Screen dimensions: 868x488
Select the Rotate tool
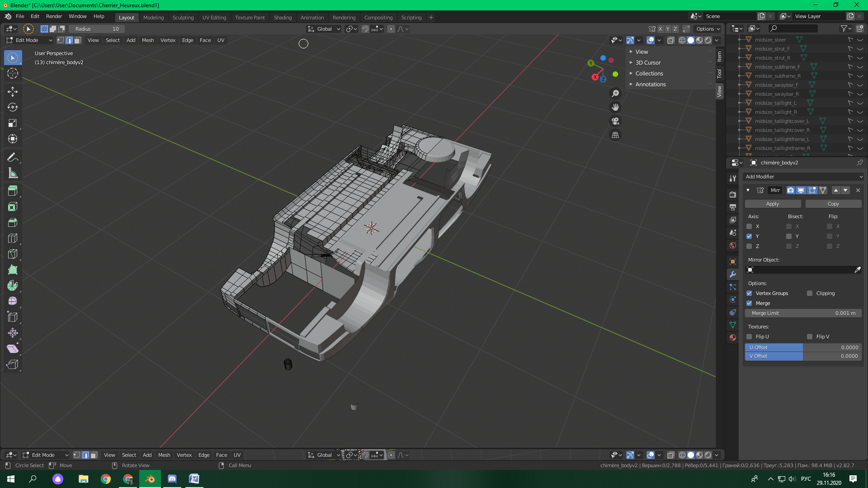tap(13, 107)
